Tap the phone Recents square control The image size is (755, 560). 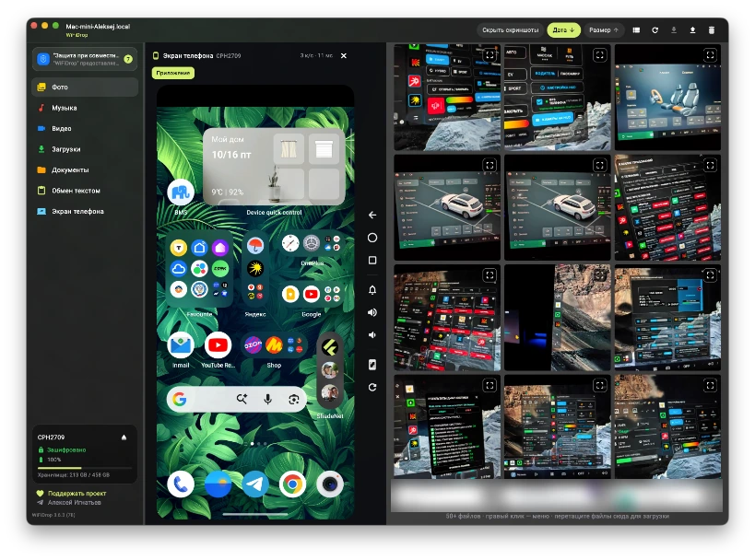pyautogui.click(x=372, y=261)
